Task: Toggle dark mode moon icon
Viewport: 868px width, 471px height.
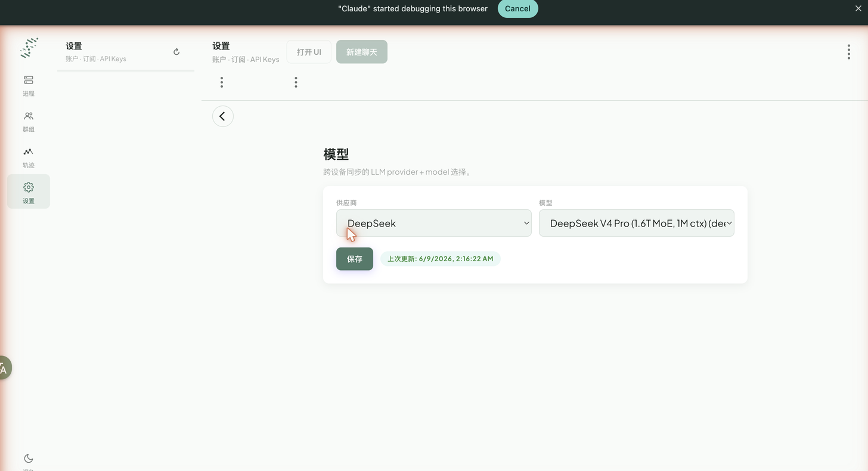Action: [x=29, y=458]
